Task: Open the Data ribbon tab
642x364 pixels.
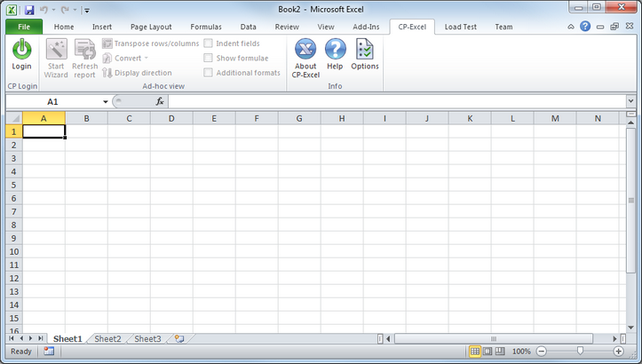Action: 248,27
